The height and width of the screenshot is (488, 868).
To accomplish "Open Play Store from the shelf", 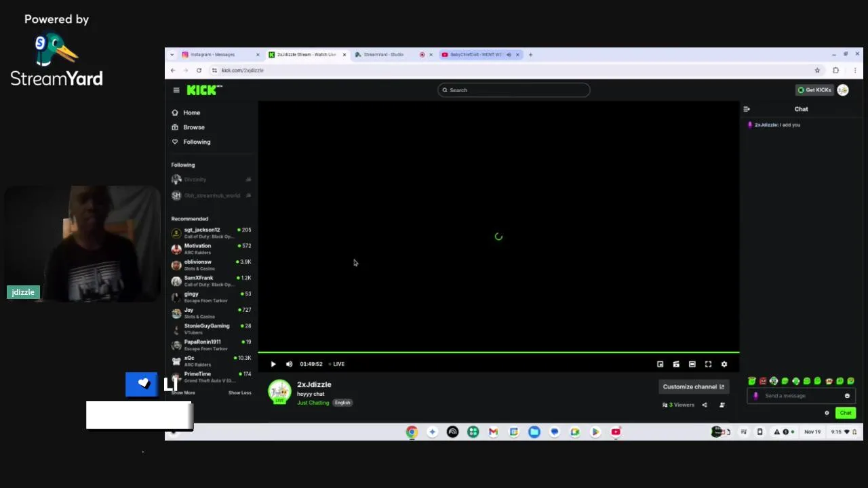I will pos(595,432).
